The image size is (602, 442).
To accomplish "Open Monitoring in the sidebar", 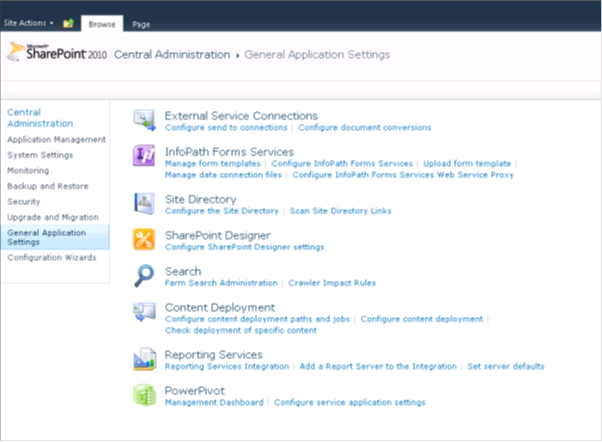I will (x=28, y=171).
